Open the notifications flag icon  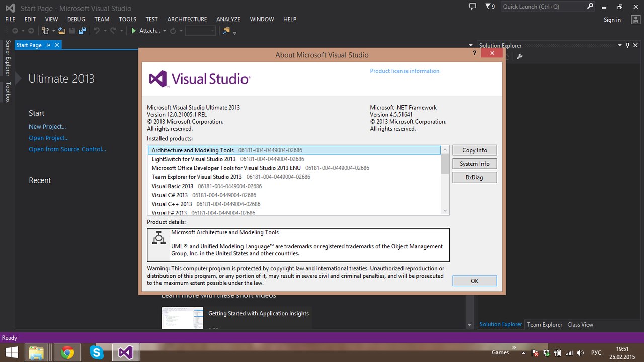pos(488,6)
